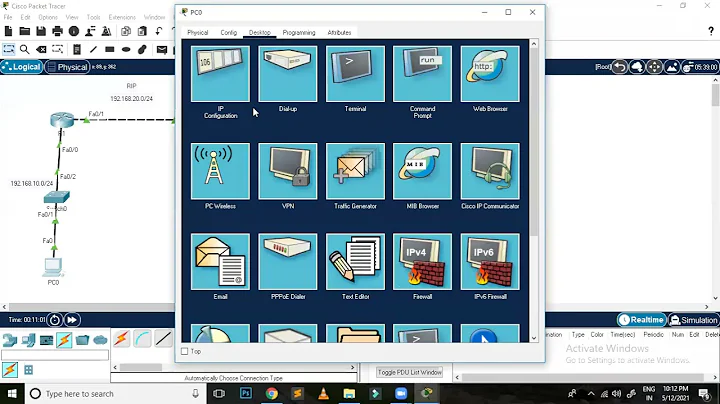
Task: Add a simple PDU envelope tool
Action: pos(162,49)
